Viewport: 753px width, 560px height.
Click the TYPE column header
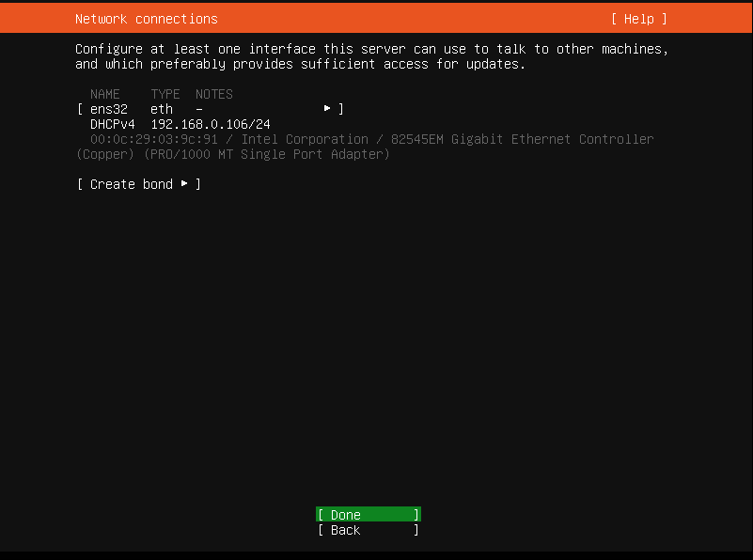(x=165, y=94)
